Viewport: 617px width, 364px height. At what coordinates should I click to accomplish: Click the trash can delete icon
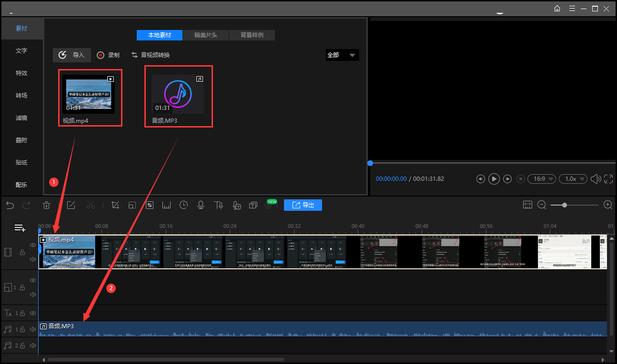click(46, 205)
